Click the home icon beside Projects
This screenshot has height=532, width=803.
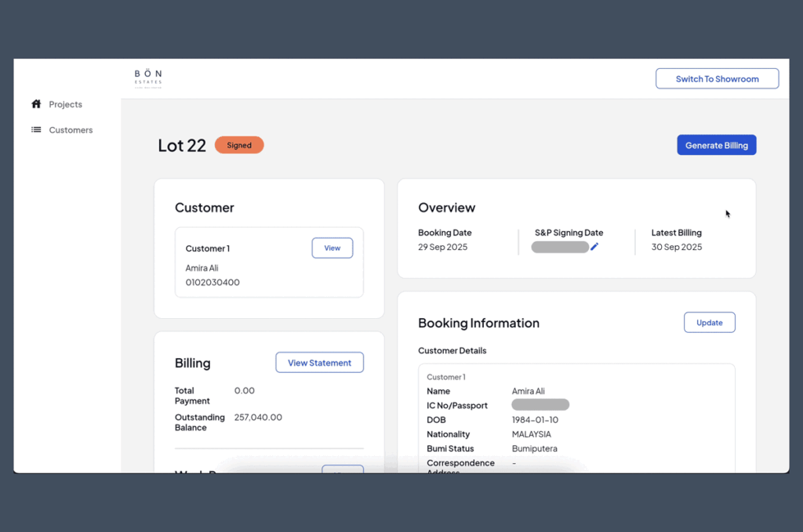pos(35,103)
